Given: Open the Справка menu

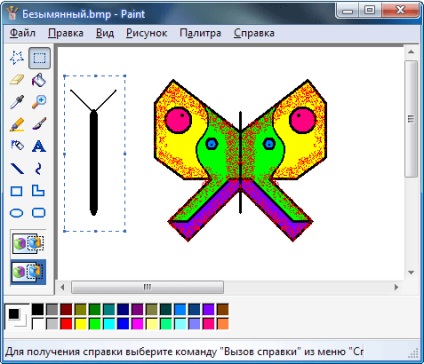Looking at the screenshot, I should click(x=254, y=33).
